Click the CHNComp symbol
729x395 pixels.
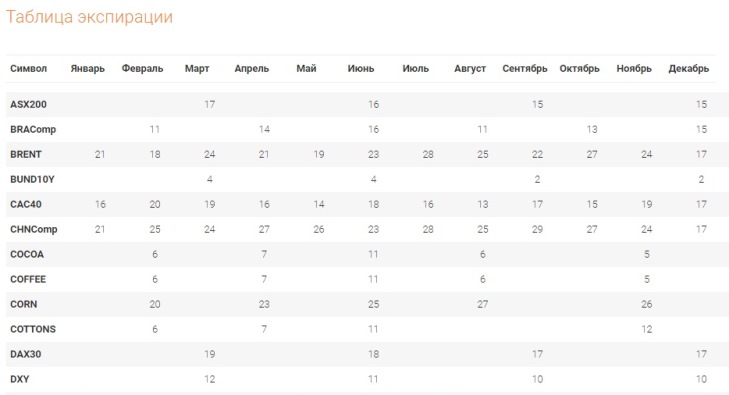point(34,230)
